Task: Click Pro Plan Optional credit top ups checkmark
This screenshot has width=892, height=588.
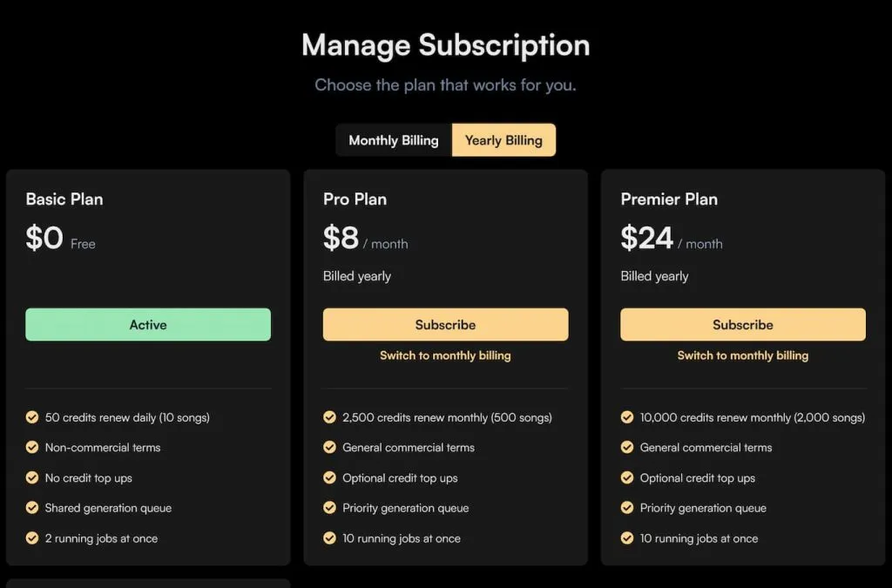Action: click(x=329, y=478)
